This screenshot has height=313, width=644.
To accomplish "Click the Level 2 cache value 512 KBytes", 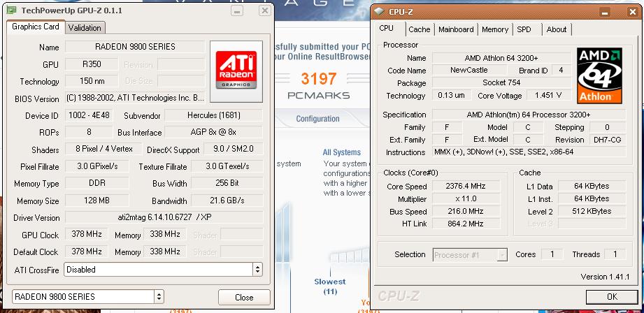I will pos(592,211).
